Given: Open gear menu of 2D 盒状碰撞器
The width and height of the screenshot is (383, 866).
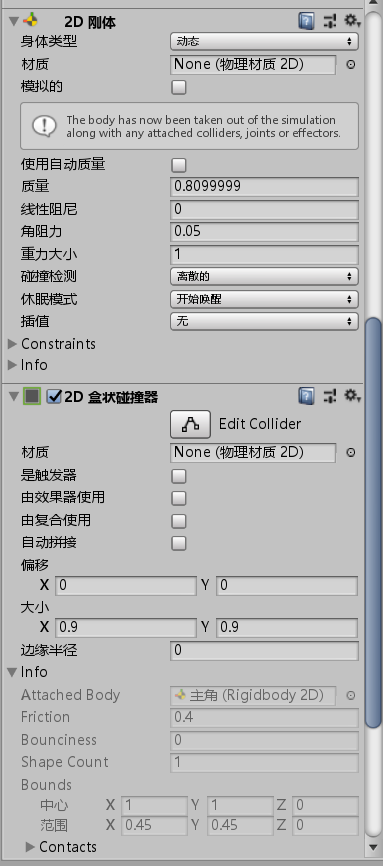Looking at the screenshot, I should 351,395.
